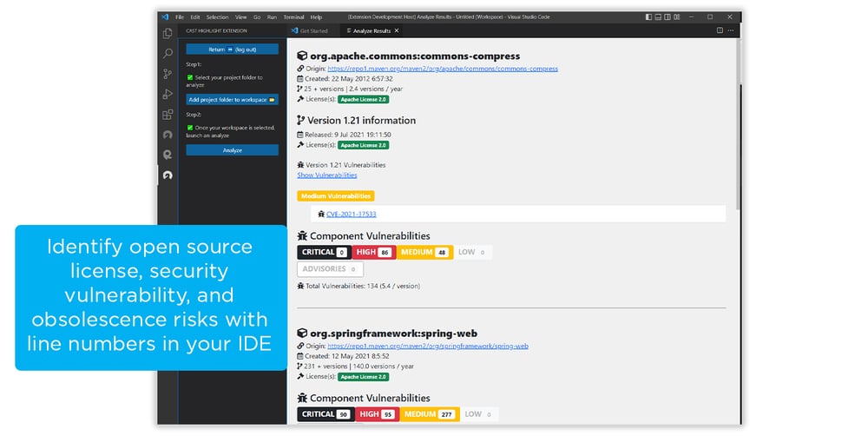Click the split editor icon
The height and width of the screenshot is (436, 868).
point(720,30)
